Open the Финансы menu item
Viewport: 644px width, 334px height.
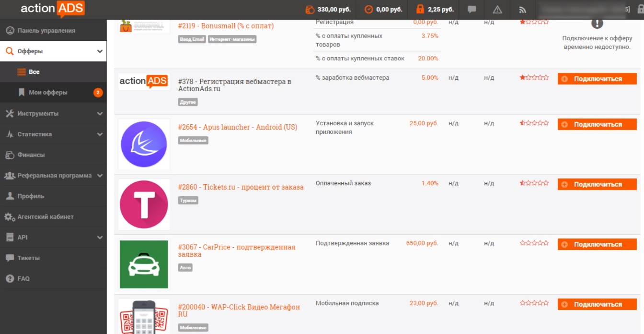[x=31, y=155]
